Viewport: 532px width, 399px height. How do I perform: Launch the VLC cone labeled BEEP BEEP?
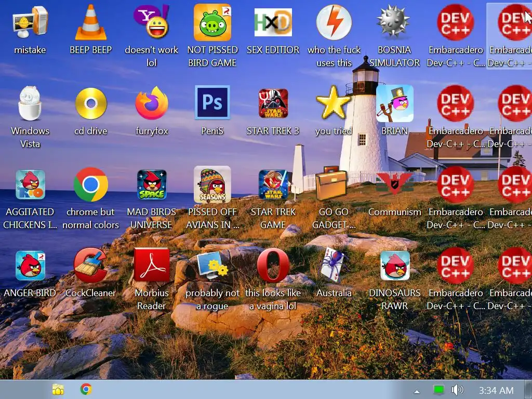click(x=90, y=23)
